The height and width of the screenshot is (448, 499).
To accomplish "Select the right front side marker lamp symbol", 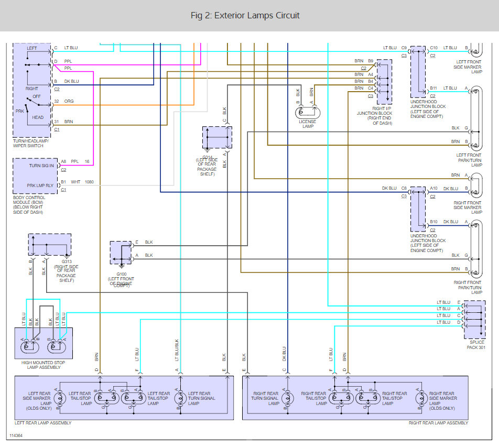I will tap(476, 185).
